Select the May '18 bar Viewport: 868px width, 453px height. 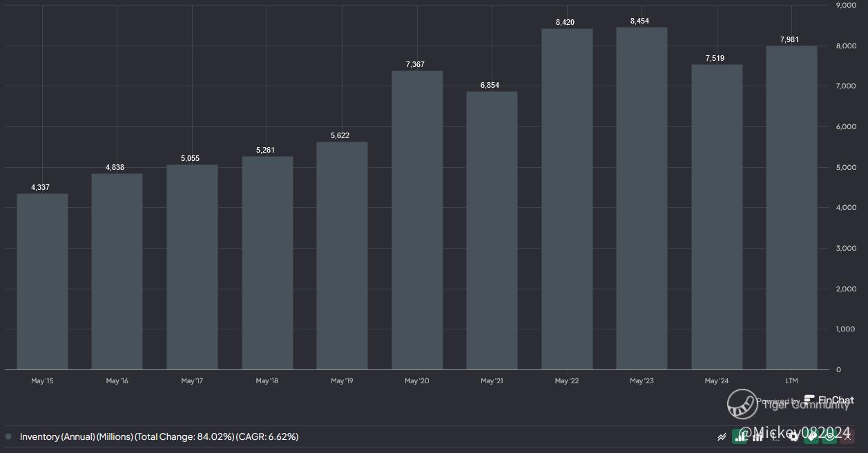click(x=267, y=263)
